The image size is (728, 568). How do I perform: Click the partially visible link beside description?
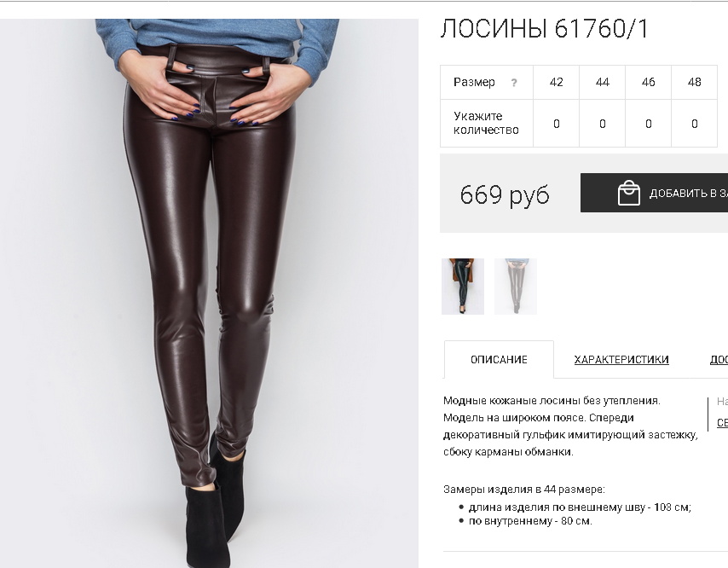point(722,423)
